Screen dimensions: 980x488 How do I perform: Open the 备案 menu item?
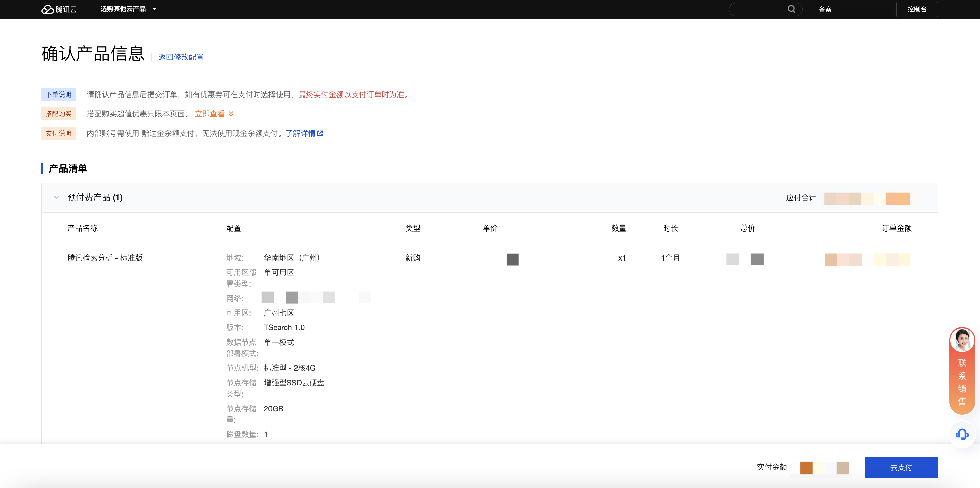(x=825, y=9)
